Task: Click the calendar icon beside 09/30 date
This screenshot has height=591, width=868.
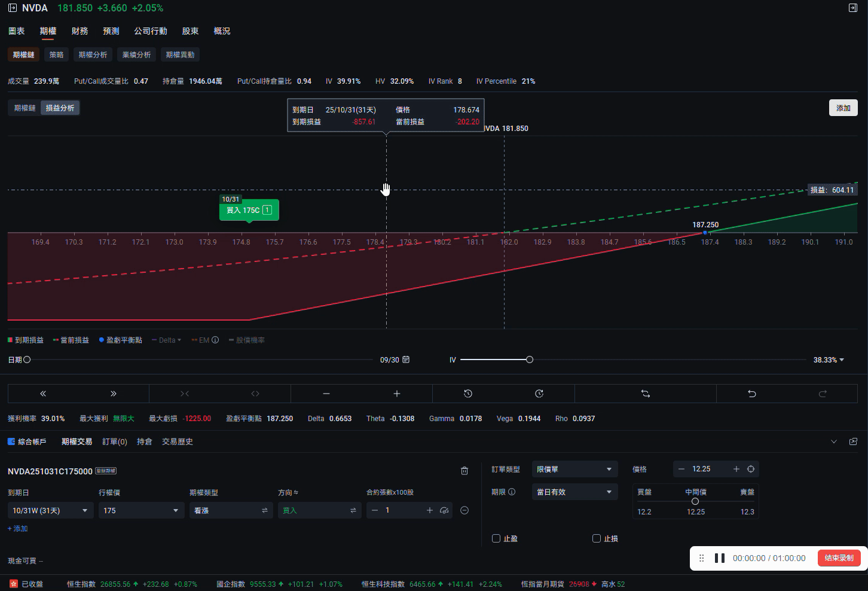Action: coord(407,360)
